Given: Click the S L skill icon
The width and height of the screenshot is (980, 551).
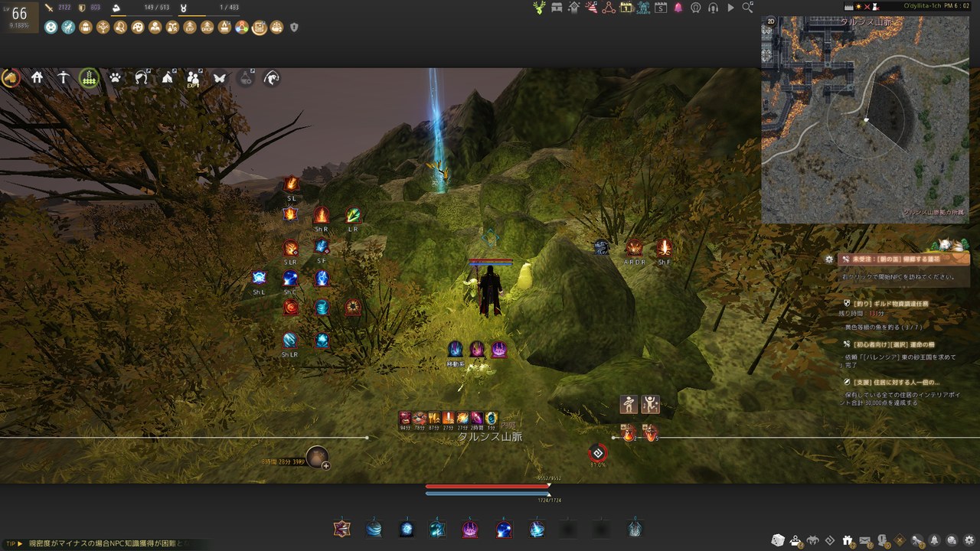Looking at the screenshot, I should point(291,184).
